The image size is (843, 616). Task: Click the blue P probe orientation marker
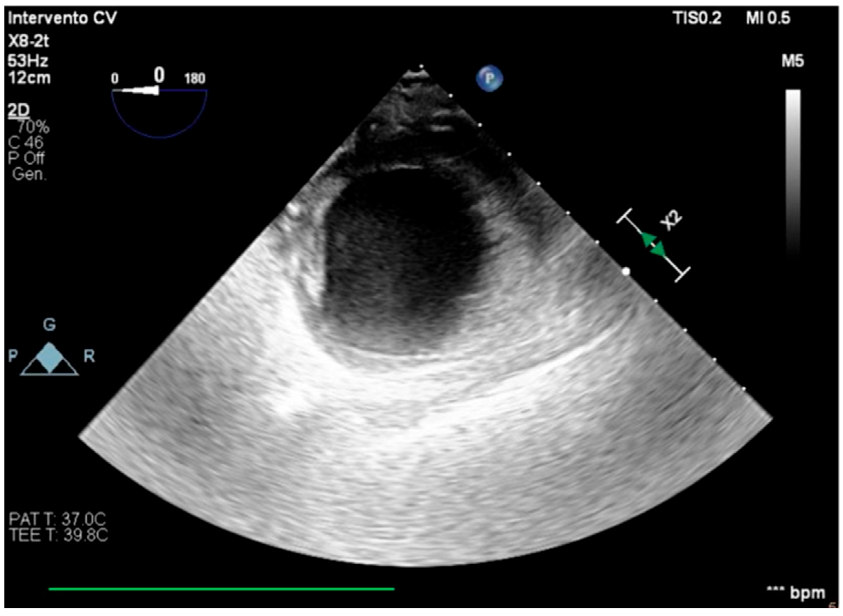[489, 79]
